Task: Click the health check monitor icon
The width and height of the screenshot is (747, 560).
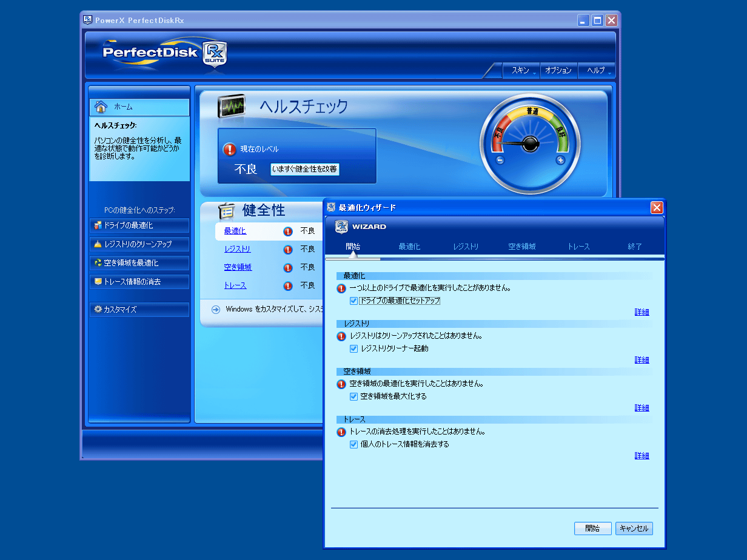Action: (x=232, y=107)
